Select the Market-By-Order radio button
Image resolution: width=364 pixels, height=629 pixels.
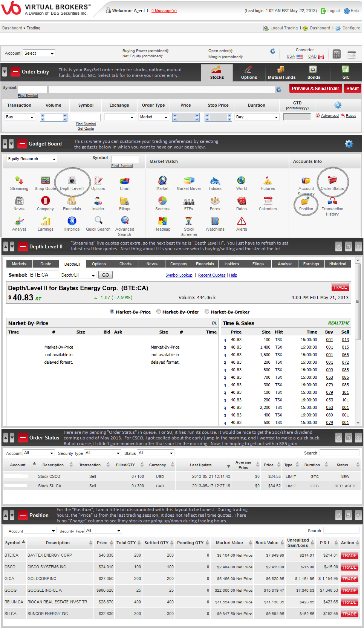click(159, 312)
